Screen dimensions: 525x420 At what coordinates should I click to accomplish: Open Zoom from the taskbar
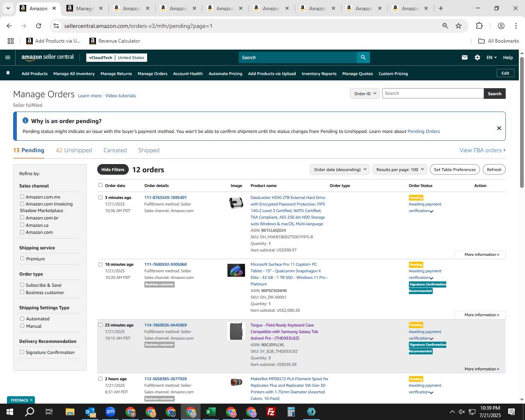click(110, 412)
